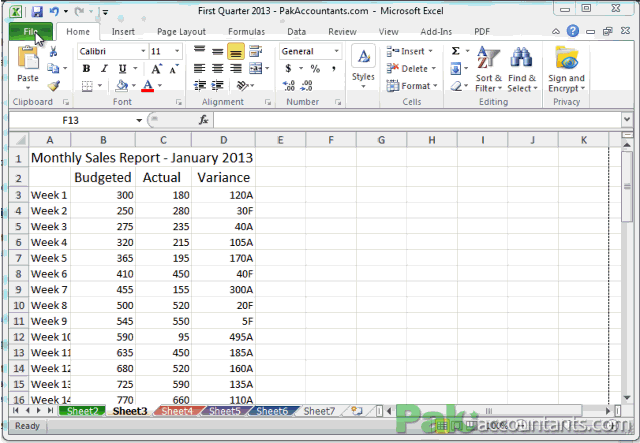The image size is (640, 443).
Task: Expand the formula bar
Action: 627,120
